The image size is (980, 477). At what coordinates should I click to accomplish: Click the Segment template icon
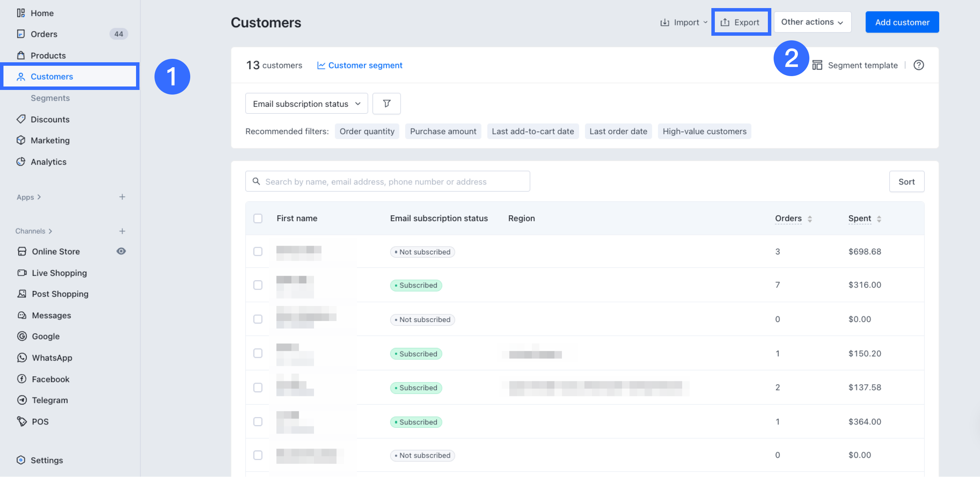click(x=817, y=65)
